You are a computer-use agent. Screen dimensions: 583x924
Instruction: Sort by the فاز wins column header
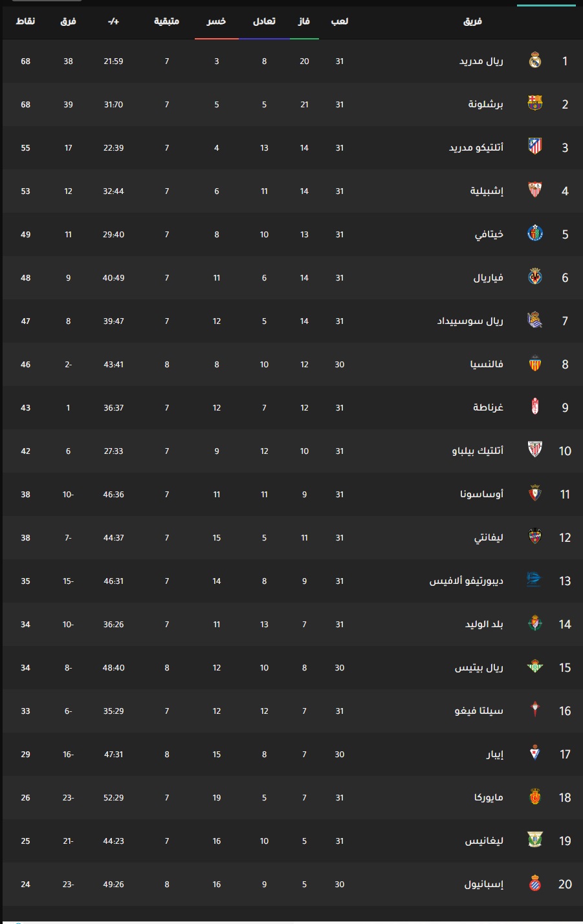(x=304, y=21)
